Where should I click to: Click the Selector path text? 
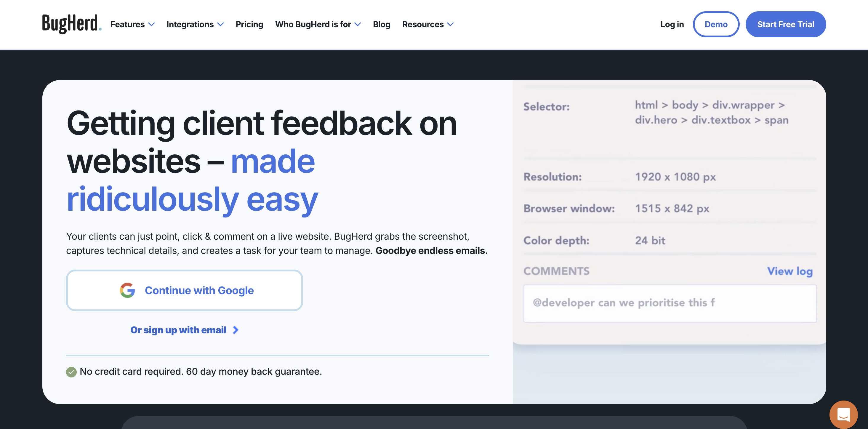[712, 113]
